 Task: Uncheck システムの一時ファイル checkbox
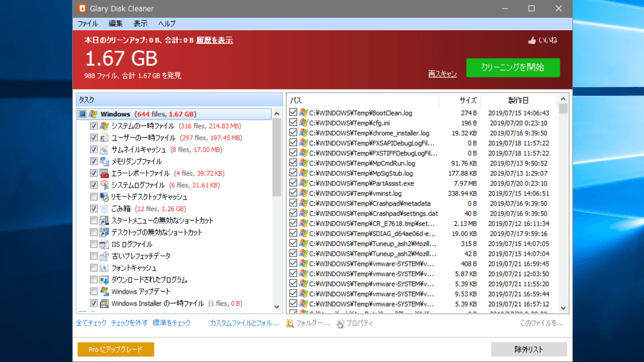(x=94, y=126)
